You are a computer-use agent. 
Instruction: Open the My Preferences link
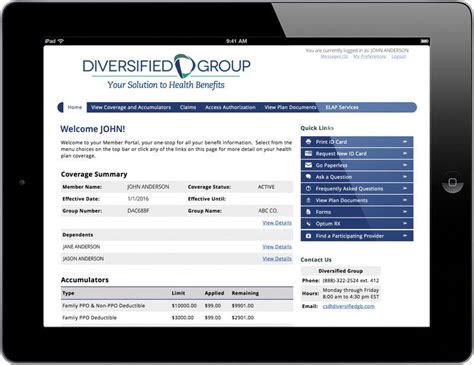point(369,57)
